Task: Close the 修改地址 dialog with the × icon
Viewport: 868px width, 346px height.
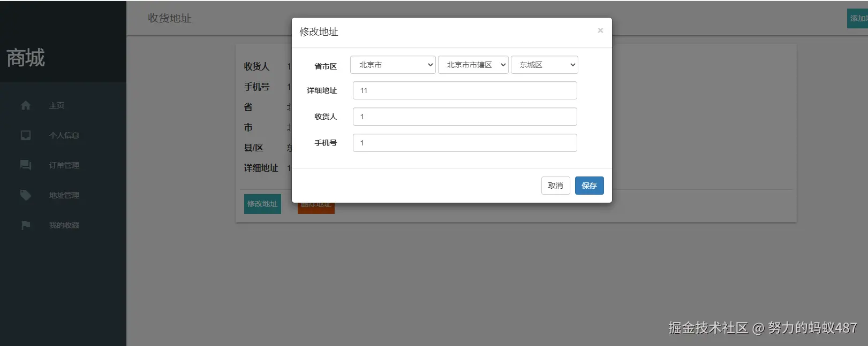Action: (x=600, y=30)
